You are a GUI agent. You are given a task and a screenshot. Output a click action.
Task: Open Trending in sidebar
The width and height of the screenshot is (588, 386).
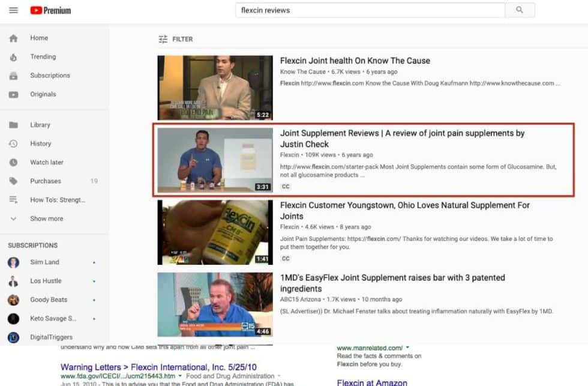43,56
